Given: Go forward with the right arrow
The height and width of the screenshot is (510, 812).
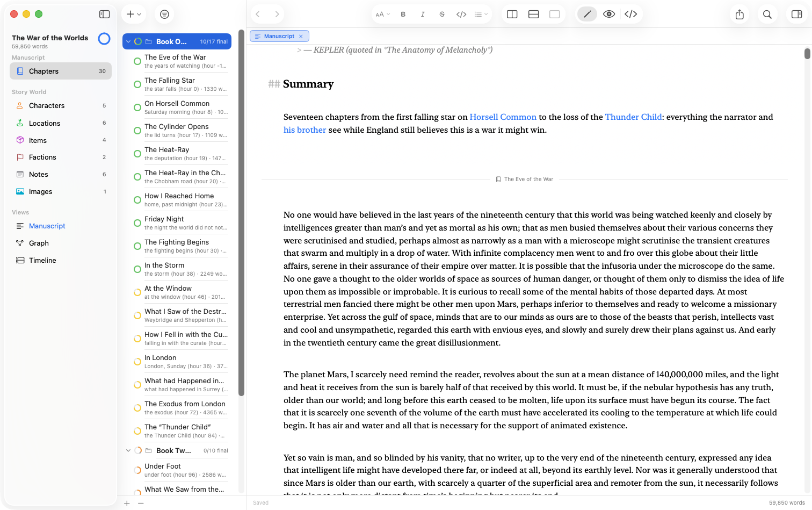Looking at the screenshot, I should 277,15.
